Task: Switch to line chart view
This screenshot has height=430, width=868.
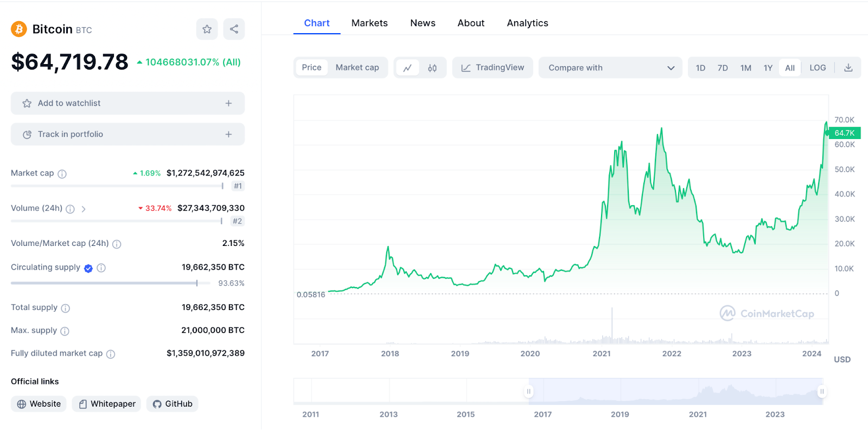Action: [x=407, y=68]
